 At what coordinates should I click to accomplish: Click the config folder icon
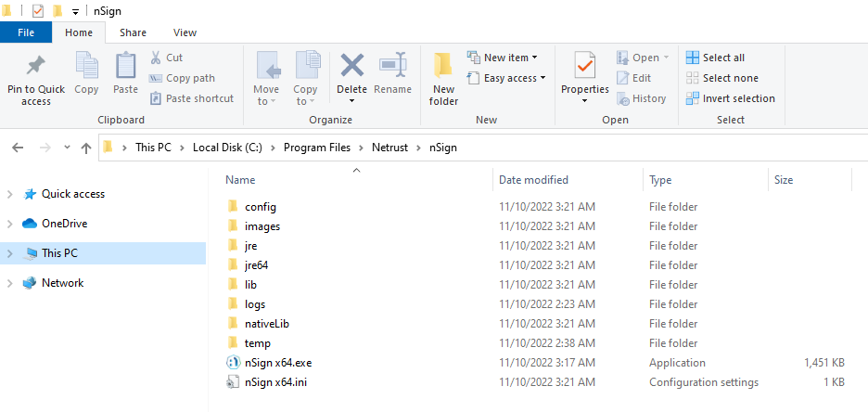[233, 207]
